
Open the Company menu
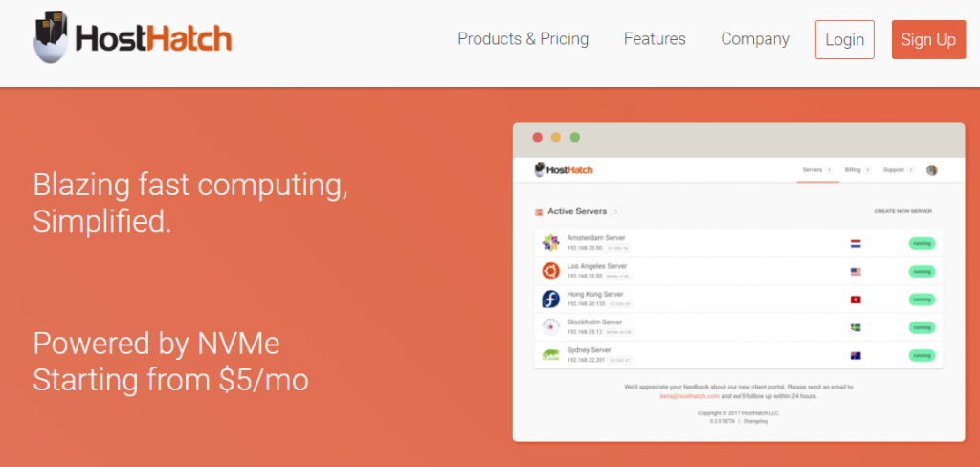coord(755,39)
